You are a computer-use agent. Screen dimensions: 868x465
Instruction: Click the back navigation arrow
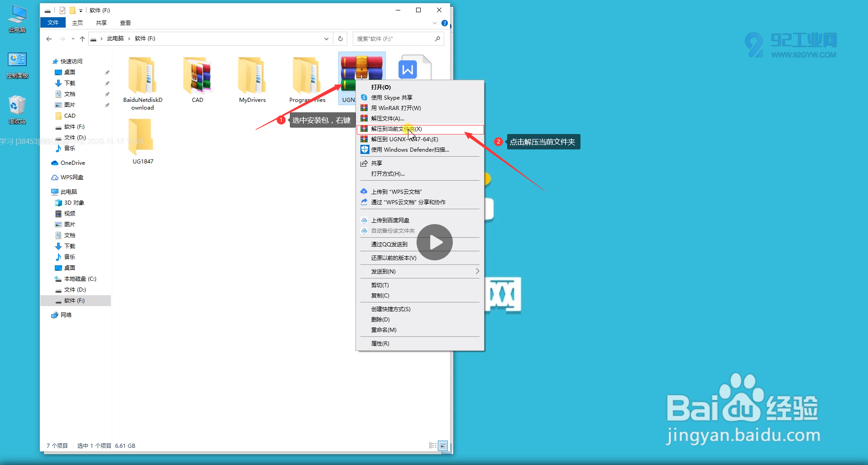49,39
